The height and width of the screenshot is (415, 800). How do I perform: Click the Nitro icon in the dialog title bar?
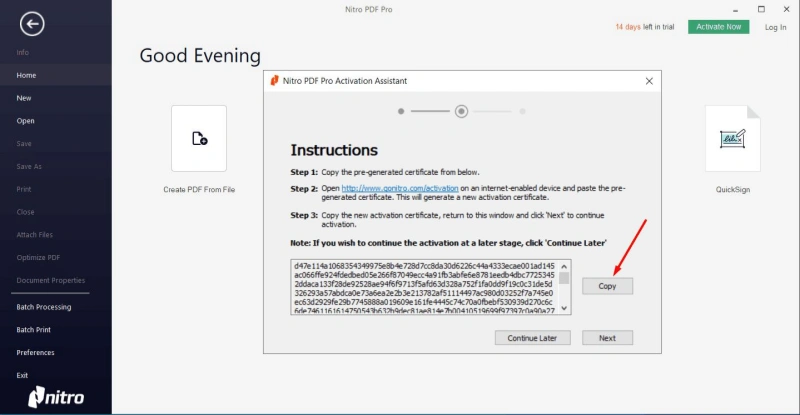[x=275, y=81]
